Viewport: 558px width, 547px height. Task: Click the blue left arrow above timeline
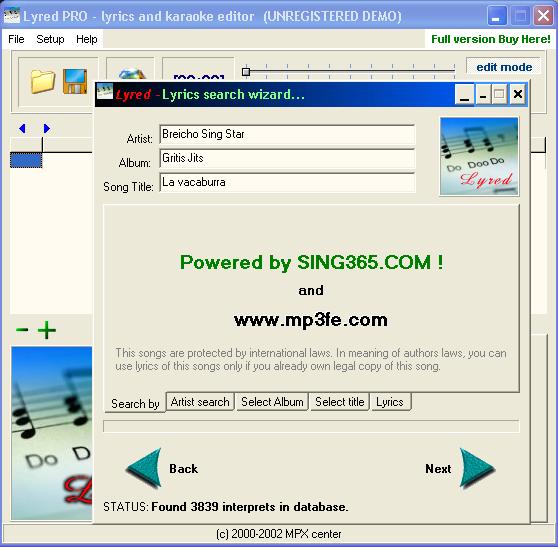point(22,128)
